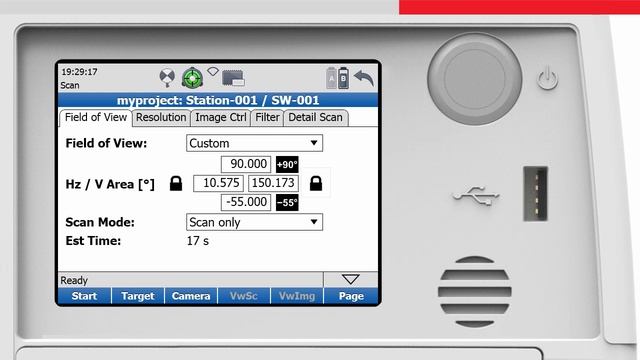Tap battery B status icon
Viewport: 640px width, 360px height.
point(343,78)
